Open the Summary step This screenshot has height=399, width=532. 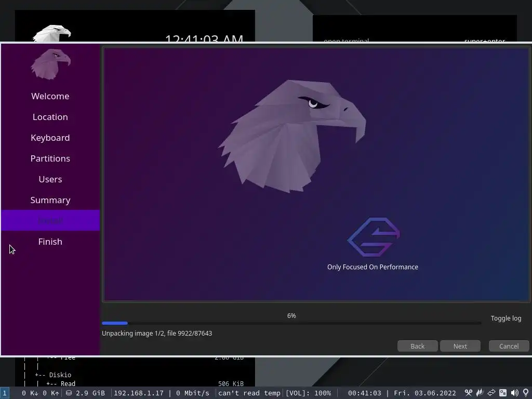50,200
